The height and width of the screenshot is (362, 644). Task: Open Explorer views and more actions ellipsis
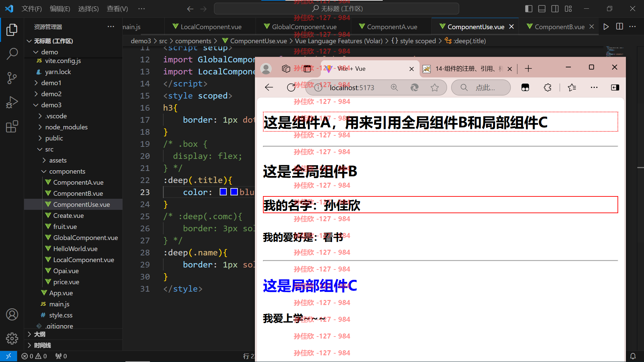[x=111, y=27]
